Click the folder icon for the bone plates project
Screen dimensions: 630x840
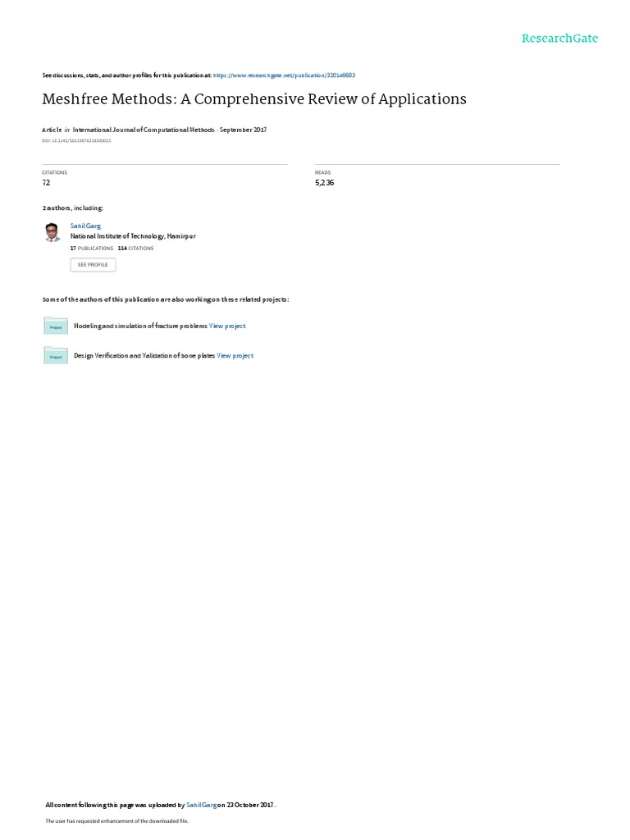coord(56,355)
